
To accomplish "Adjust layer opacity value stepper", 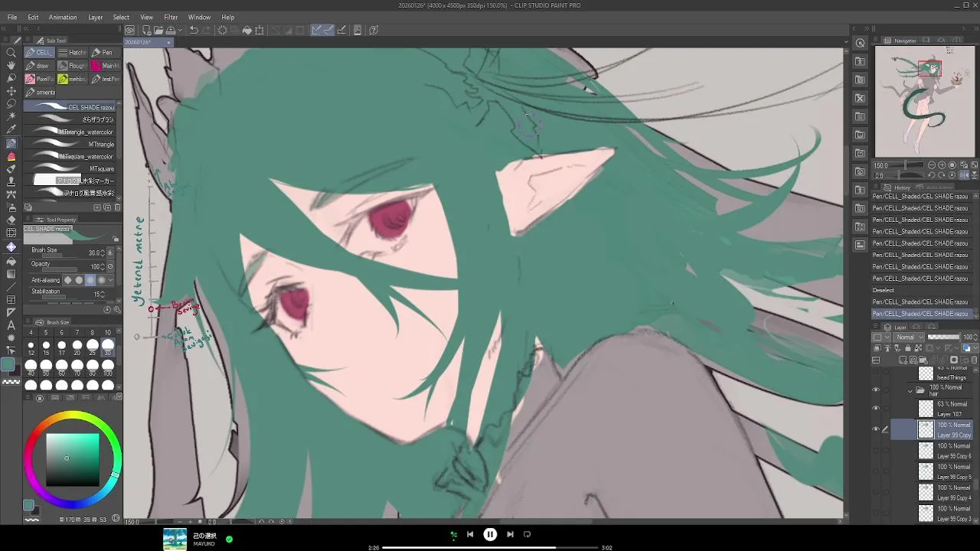I will click(976, 337).
